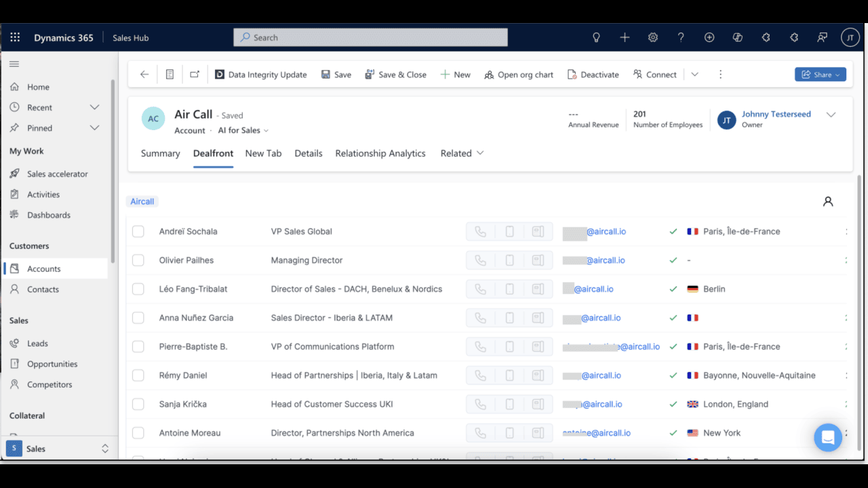Check the box for Olivier Pailhes
The height and width of the screenshot is (488, 868).
[138, 260]
